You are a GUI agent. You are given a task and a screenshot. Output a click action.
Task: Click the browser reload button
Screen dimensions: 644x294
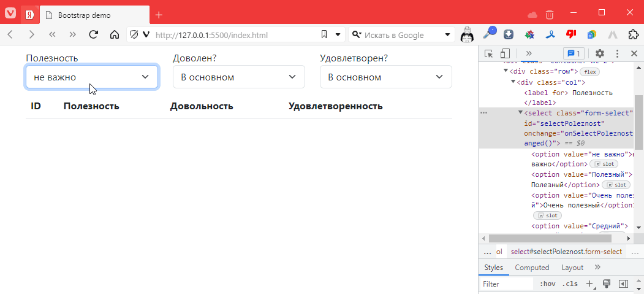coord(93,35)
